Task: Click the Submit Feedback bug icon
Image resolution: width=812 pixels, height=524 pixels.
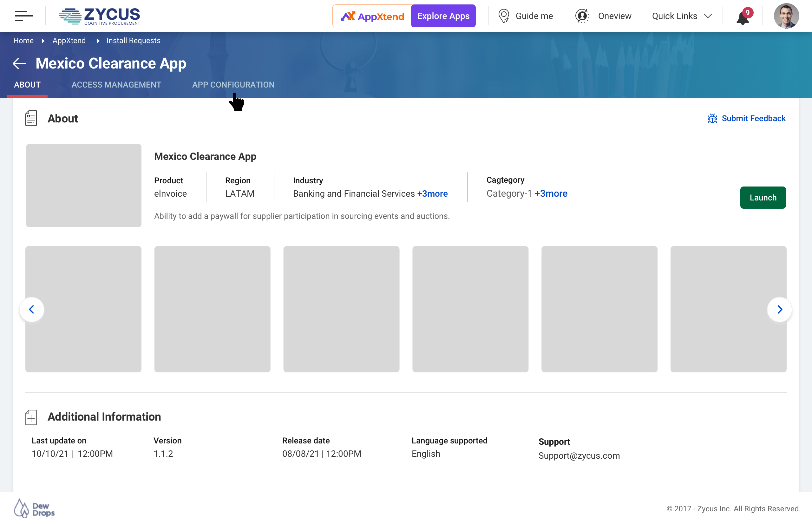Action: pos(712,118)
